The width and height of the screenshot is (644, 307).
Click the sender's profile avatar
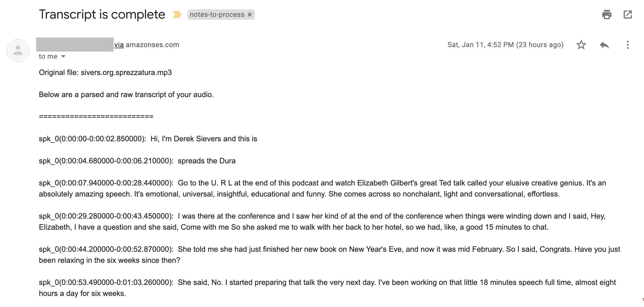18,50
